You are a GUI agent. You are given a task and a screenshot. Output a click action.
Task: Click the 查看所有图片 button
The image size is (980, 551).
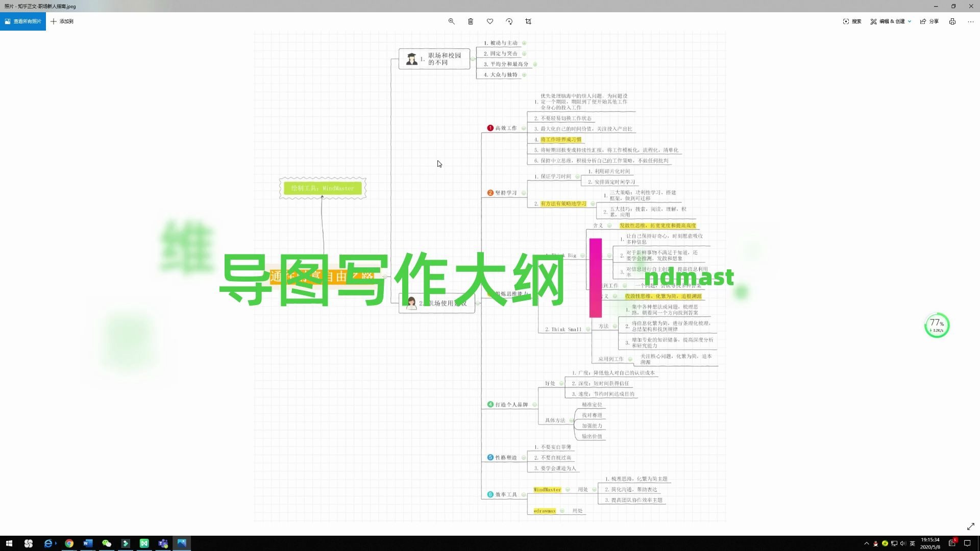(23, 21)
